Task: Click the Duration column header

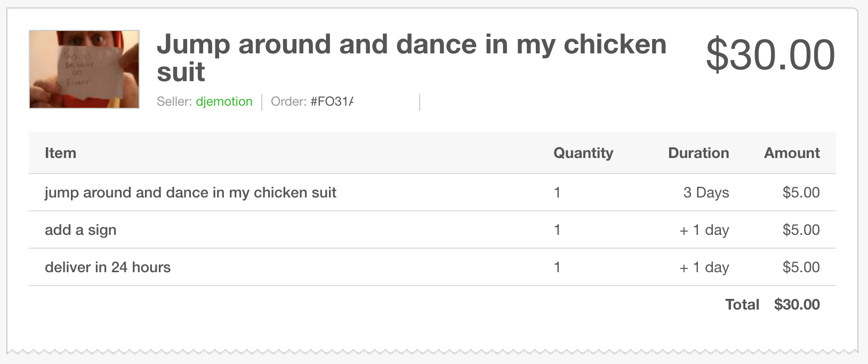Action: pos(698,153)
